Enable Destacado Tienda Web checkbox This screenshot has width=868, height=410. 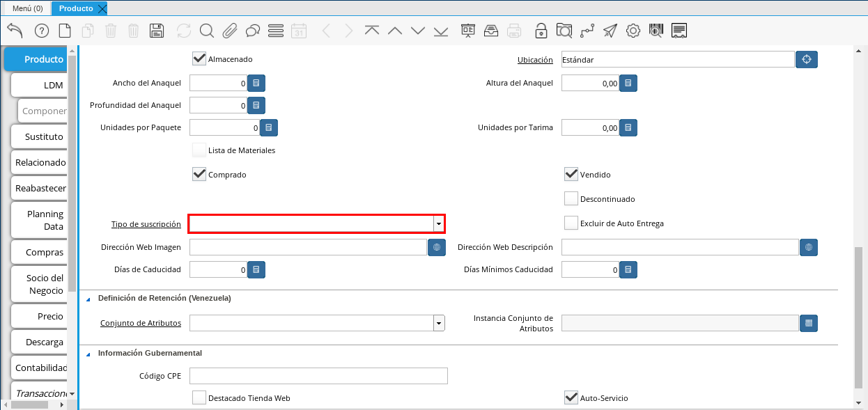click(199, 398)
